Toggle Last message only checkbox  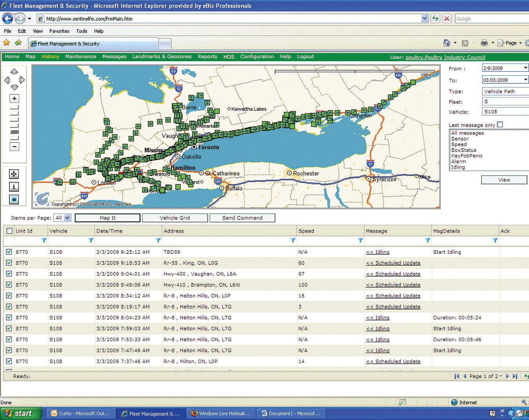(500, 125)
